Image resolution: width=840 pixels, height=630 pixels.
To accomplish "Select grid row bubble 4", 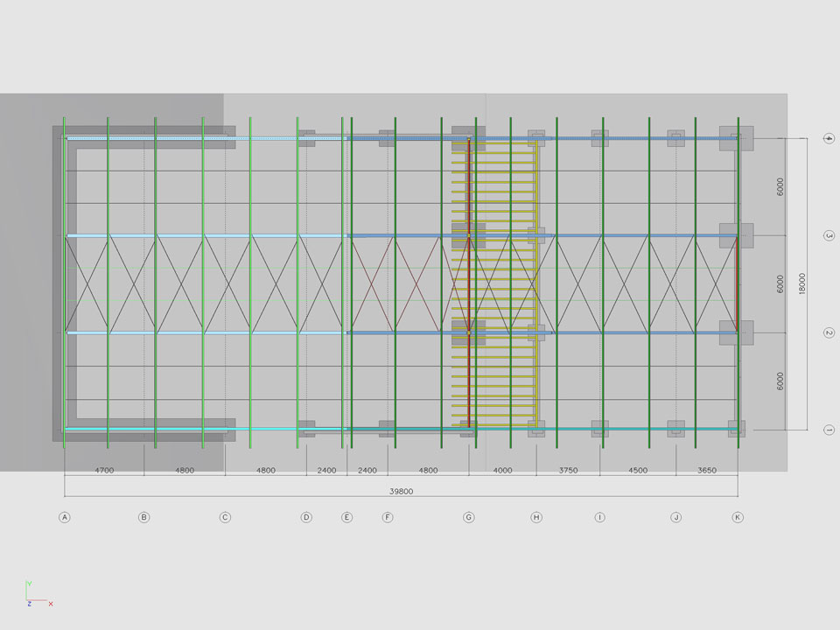I will [829, 138].
